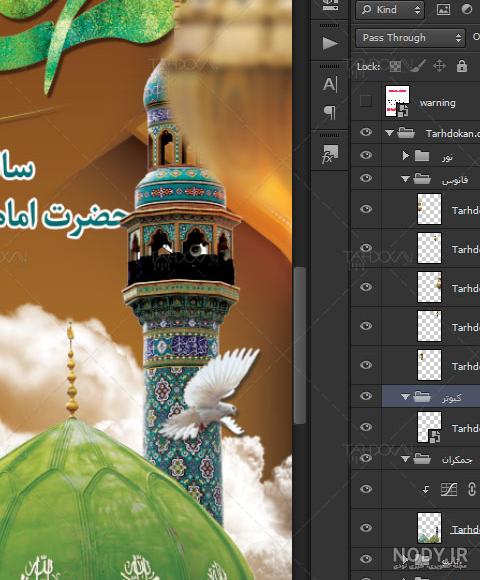This screenshot has width=480, height=580.
Task: Open the Actions panel play icon
Action: tap(329, 43)
